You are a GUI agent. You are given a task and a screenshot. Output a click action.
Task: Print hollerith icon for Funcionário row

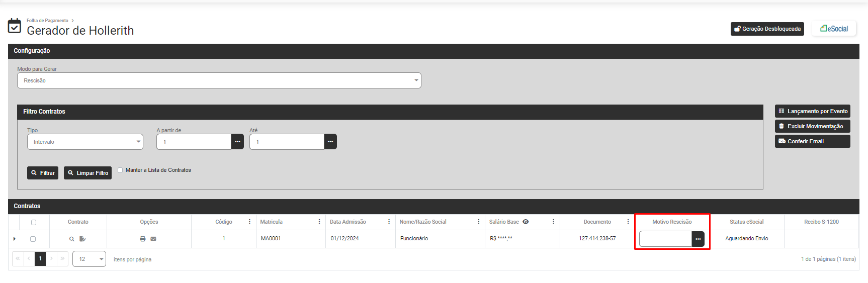[x=143, y=239]
